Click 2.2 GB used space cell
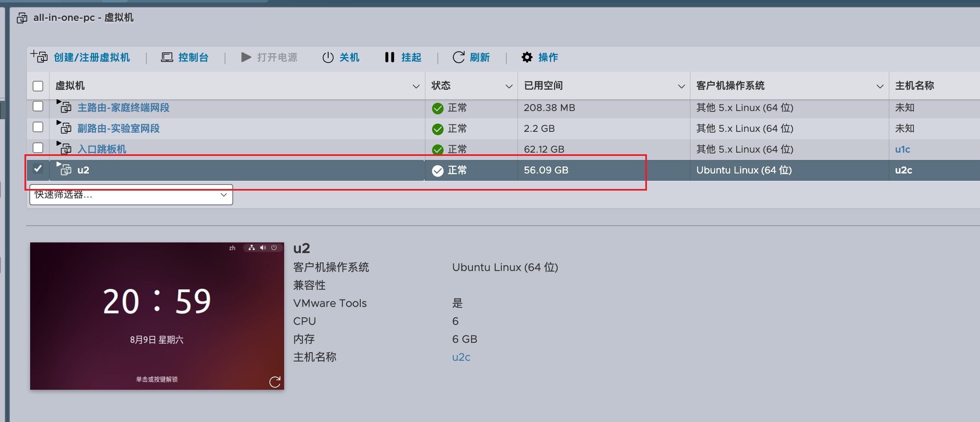This screenshot has width=980, height=422. click(539, 129)
